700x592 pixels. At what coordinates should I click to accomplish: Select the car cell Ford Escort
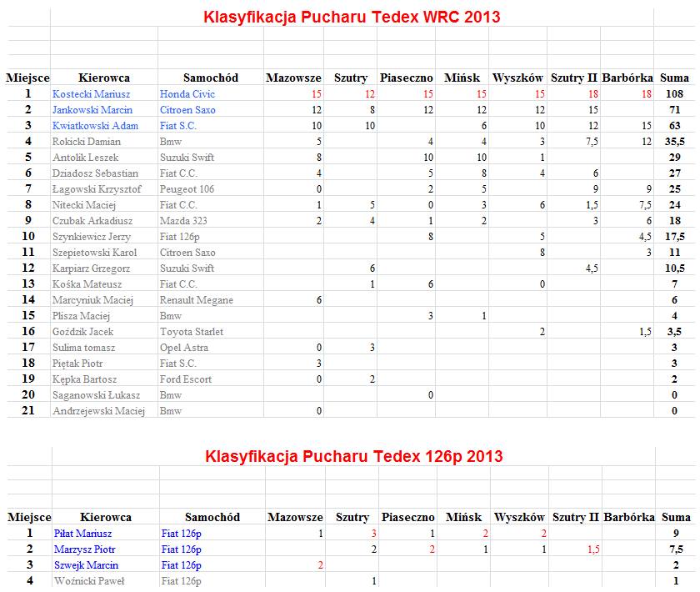pos(186,379)
